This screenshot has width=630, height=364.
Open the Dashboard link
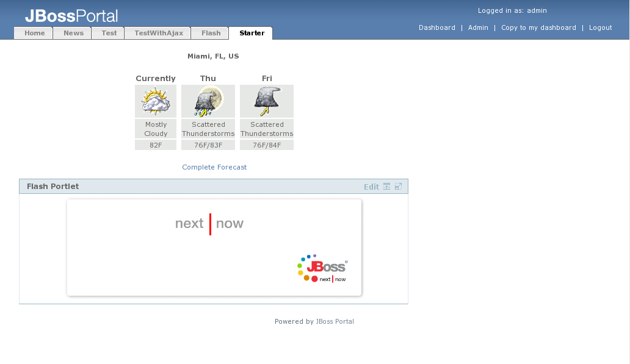(437, 27)
